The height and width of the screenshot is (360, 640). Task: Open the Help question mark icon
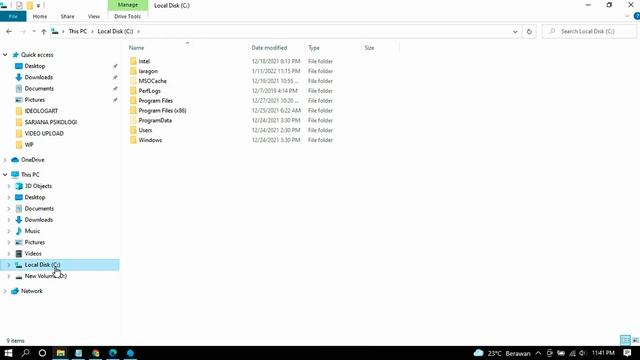click(637, 16)
